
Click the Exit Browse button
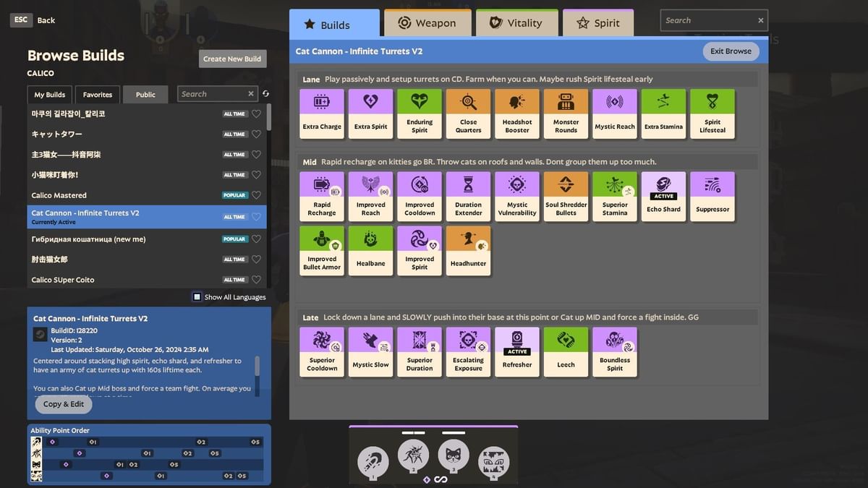click(731, 51)
